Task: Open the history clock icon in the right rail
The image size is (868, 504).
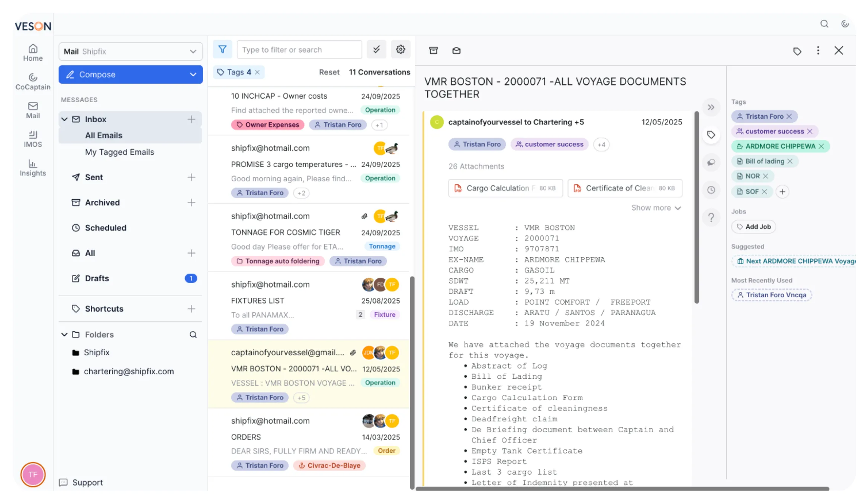Action: tap(711, 190)
